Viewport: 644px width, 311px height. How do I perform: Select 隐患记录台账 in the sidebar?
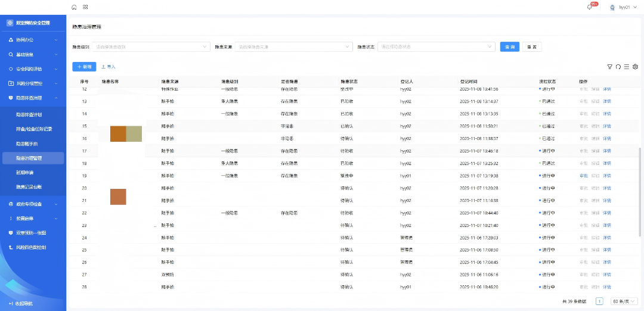tap(29, 187)
